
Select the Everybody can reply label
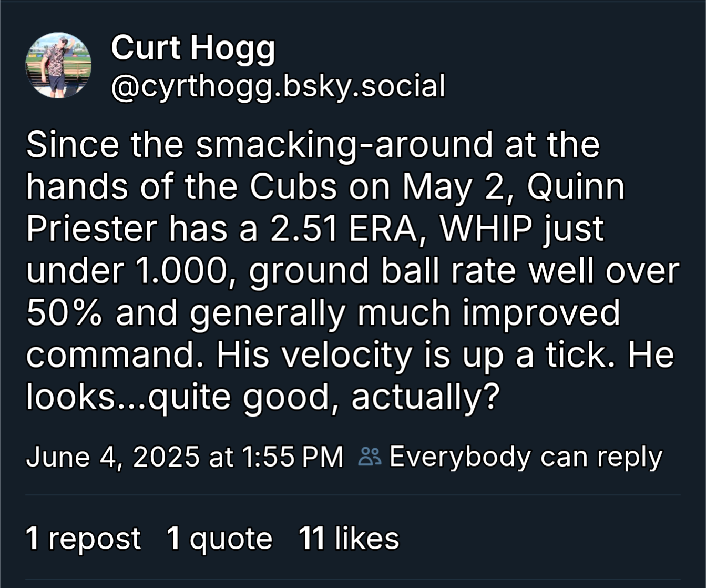tap(525, 457)
